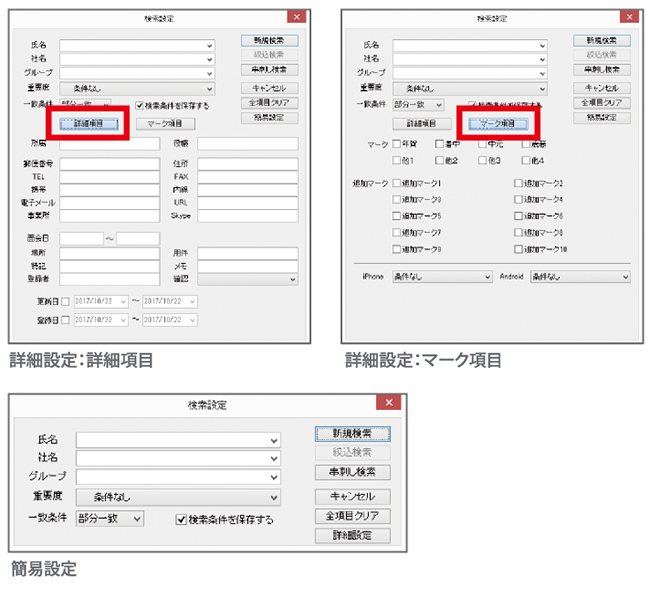The image size is (650, 598).
Task: Click the URL input field
Action: click(x=247, y=203)
